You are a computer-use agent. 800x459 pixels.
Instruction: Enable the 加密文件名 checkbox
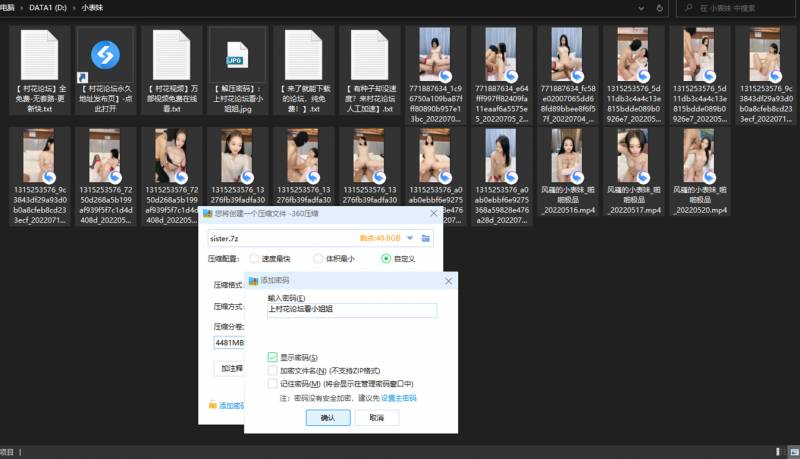[273, 370]
